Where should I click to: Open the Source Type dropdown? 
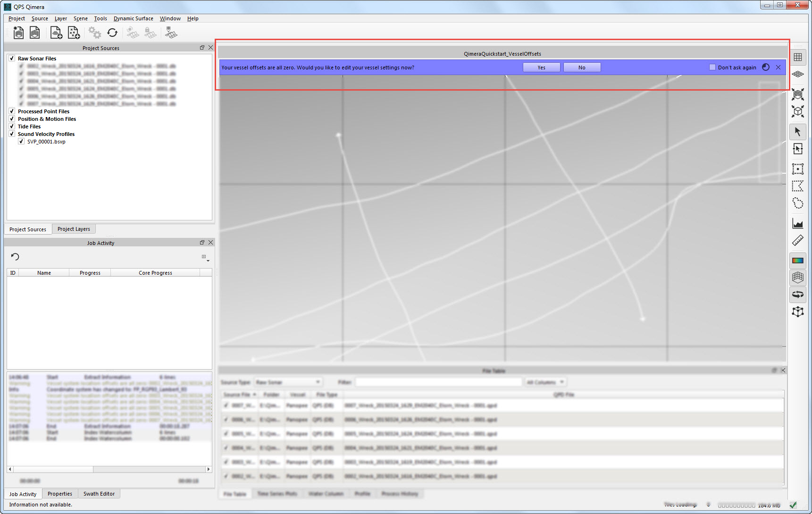[x=288, y=382]
